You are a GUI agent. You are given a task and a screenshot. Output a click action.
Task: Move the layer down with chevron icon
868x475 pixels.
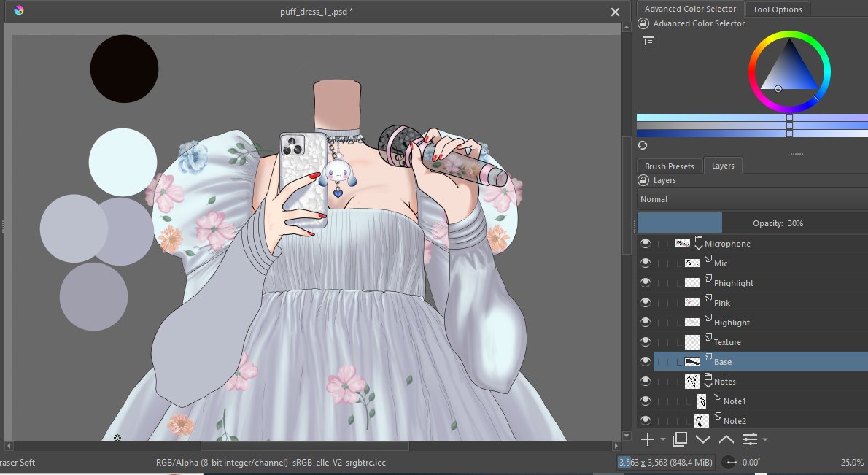coord(703,439)
